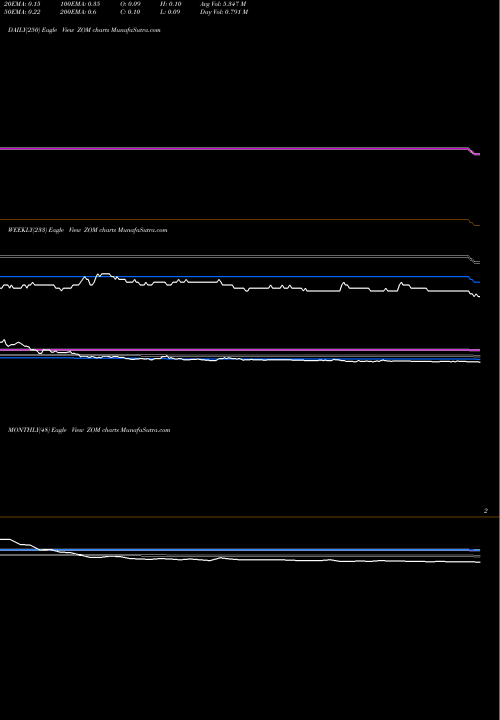Select the C: 0.10 close price
This screenshot has height=720, width=500.
pos(130,12)
